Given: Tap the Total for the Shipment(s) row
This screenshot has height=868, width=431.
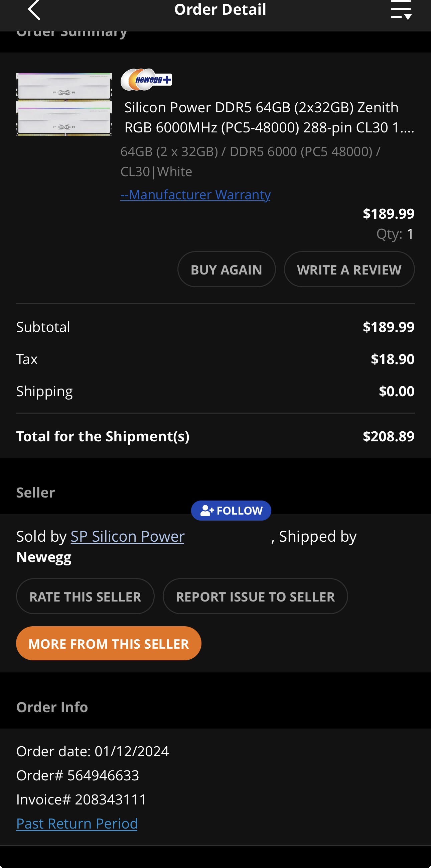Looking at the screenshot, I should click(215, 436).
